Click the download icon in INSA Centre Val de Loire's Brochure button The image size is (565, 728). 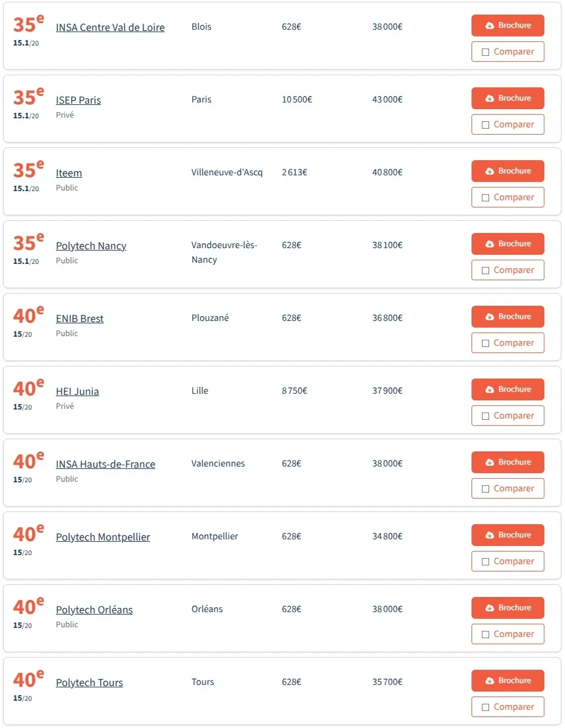490,26
